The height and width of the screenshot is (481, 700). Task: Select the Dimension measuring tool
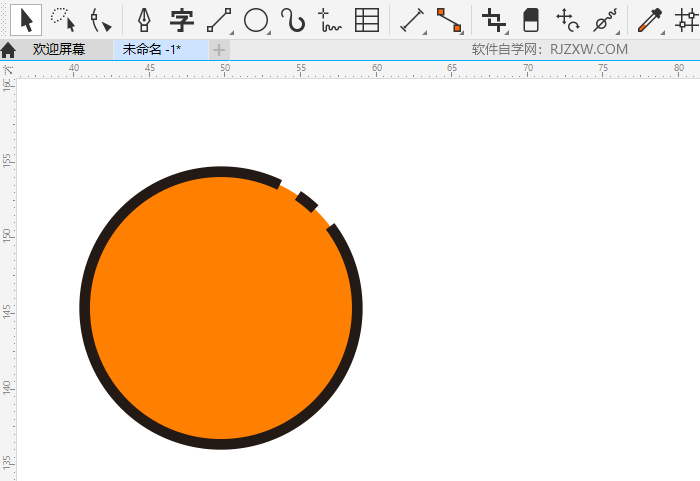point(413,20)
